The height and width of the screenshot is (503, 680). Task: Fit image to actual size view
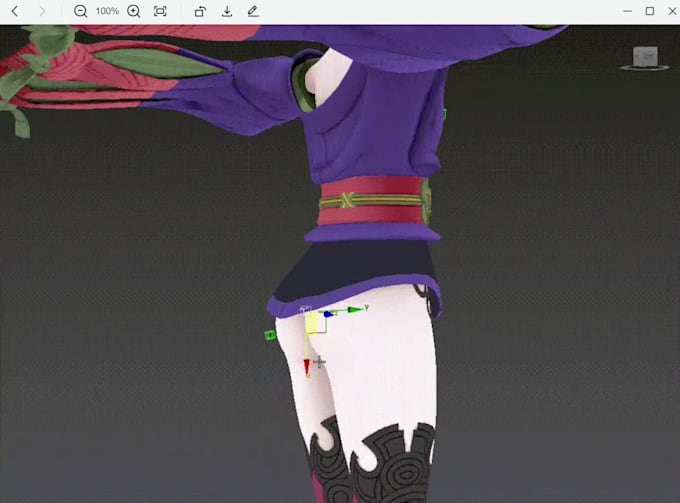pos(160,11)
